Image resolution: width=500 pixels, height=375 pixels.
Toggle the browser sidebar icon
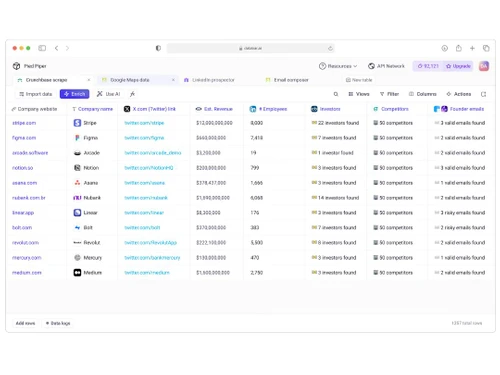[x=42, y=48]
